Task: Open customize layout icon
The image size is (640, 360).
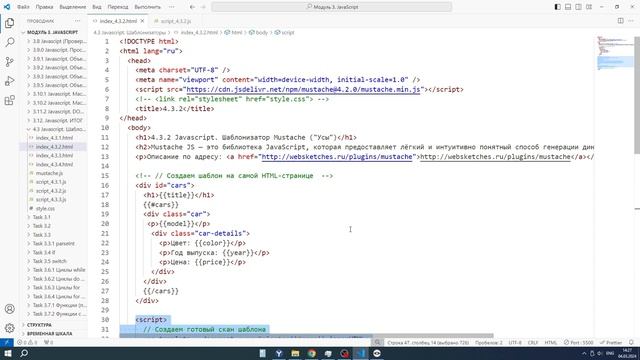Action: 589,7
